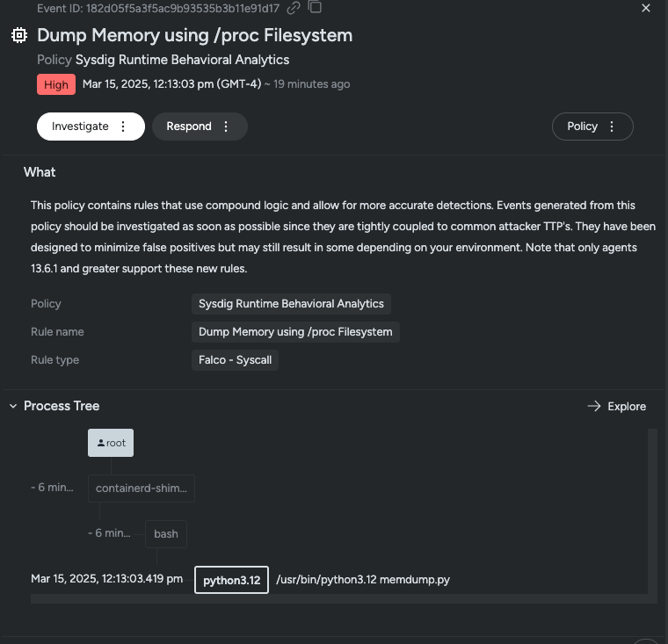
Task: Copy event link icon next to Event ID
Action: click(294, 8)
